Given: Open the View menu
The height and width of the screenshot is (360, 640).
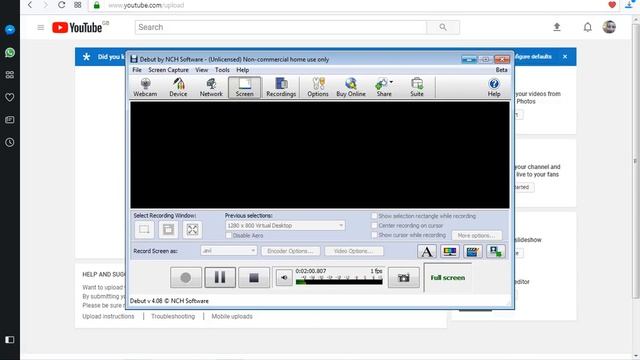Looking at the screenshot, I should tap(202, 70).
